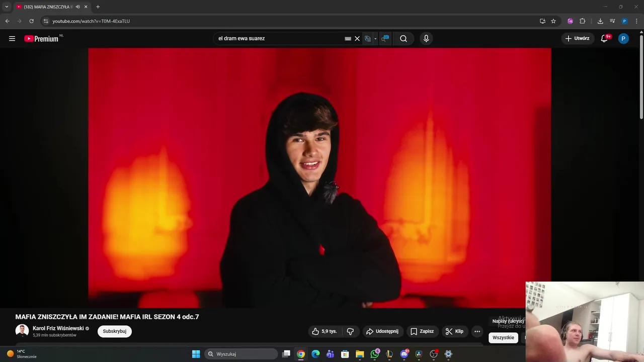The height and width of the screenshot is (362, 644).
Task: Open the YouTube guide hamburger menu
Action: (12, 39)
